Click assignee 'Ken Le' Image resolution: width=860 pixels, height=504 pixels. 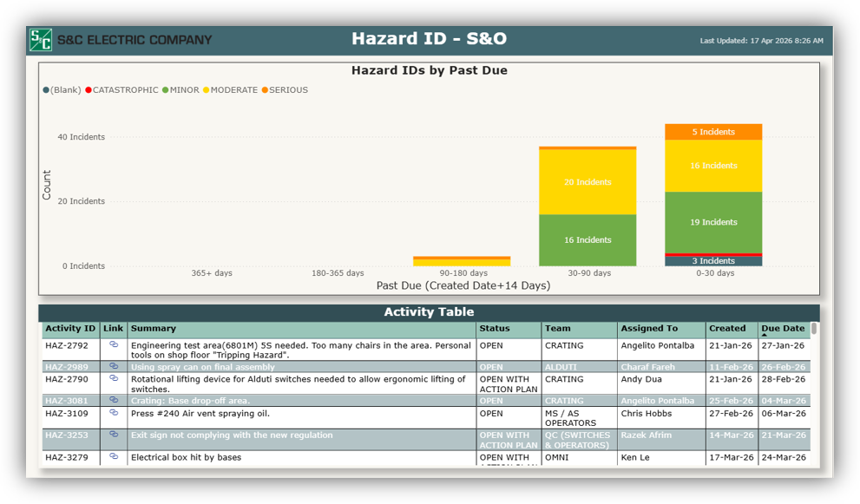click(x=635, y=457)
